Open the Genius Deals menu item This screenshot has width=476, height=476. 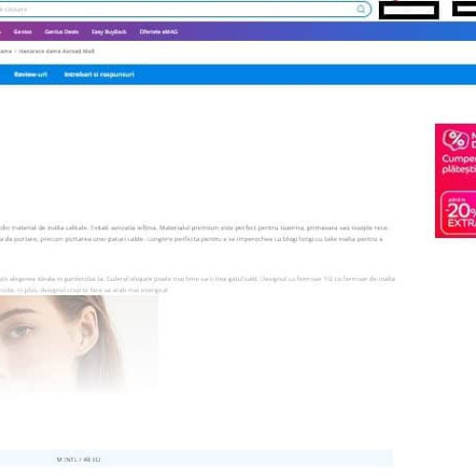[x=62, y=31]
